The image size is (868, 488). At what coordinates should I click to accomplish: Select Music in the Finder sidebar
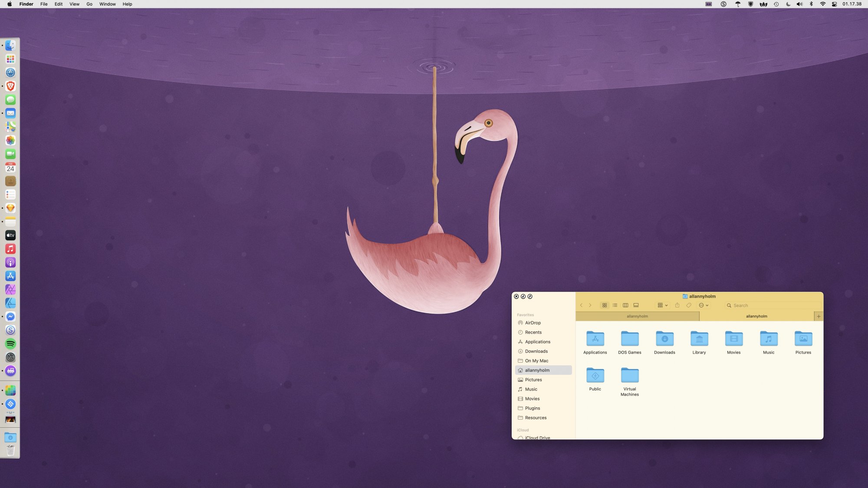tap(543, 390)
